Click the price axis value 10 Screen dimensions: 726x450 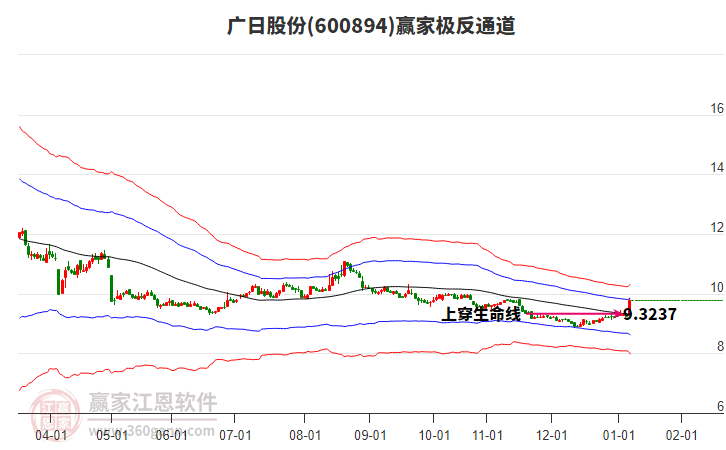point(717,287)
